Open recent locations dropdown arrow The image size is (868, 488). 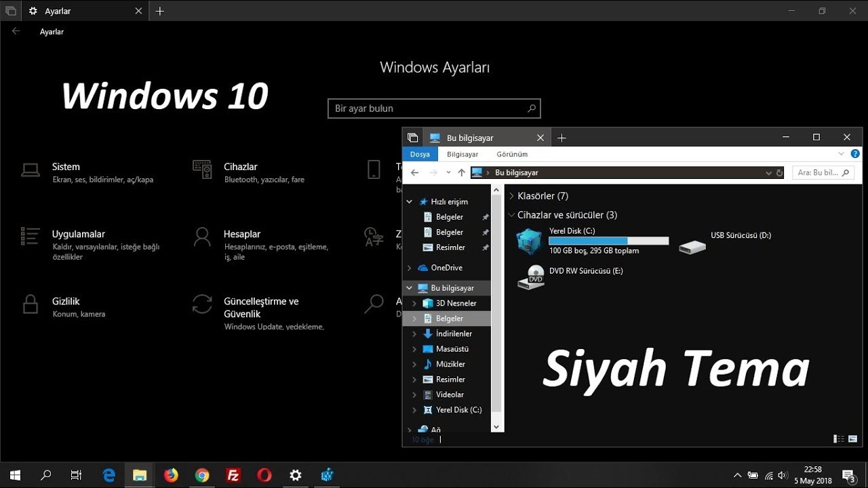pyautogui.click(x=448, y=173)
